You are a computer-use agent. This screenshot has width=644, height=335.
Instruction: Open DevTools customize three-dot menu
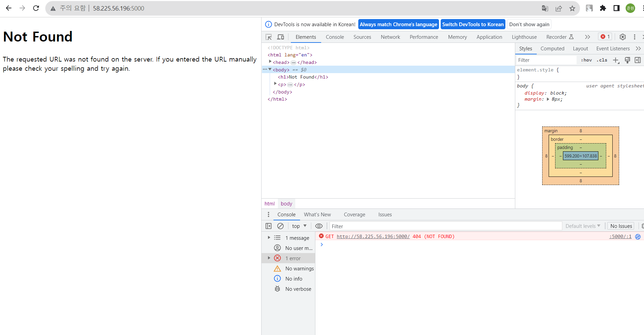click(634, 37)
